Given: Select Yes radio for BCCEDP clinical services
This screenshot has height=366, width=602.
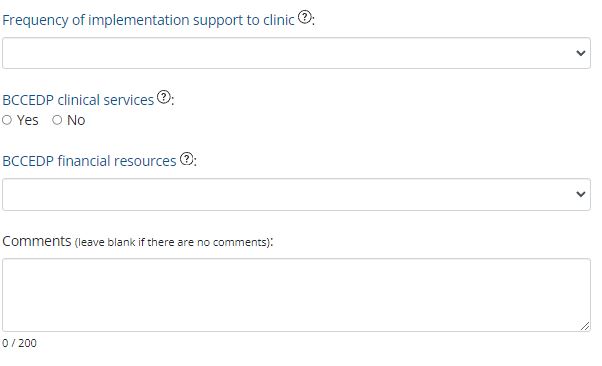Looking at the screenshot, I should pos(7,120).
